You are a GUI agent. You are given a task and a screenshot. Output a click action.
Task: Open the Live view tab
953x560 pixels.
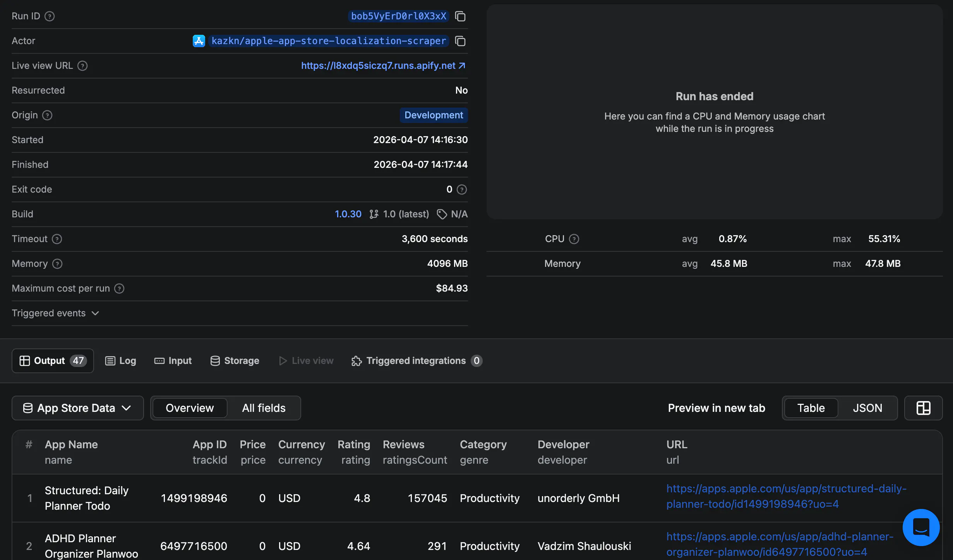tap(306, 361)
